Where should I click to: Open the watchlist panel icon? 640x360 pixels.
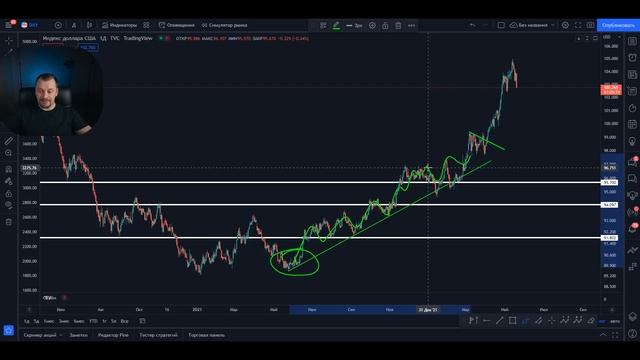click(x=632, y=41)
